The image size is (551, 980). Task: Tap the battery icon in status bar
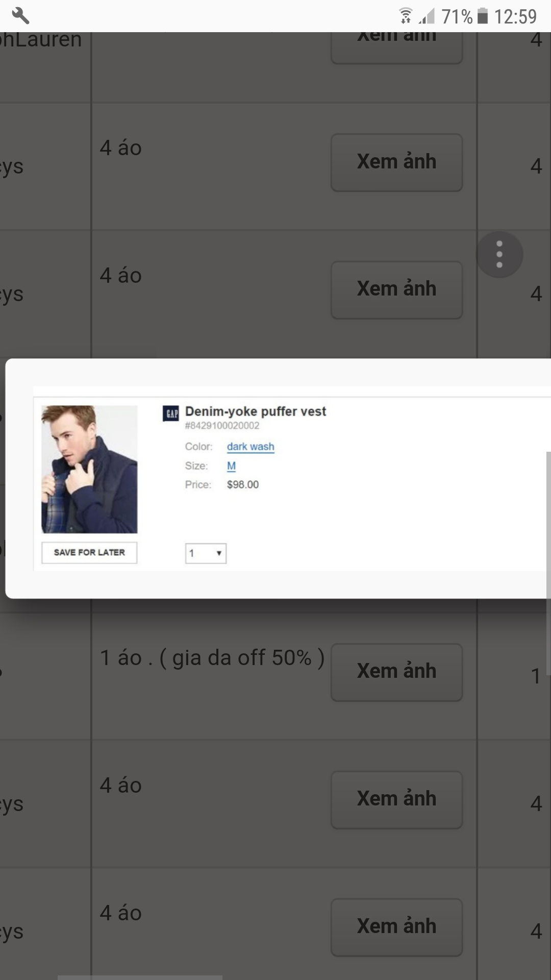[x=482, y=16]
